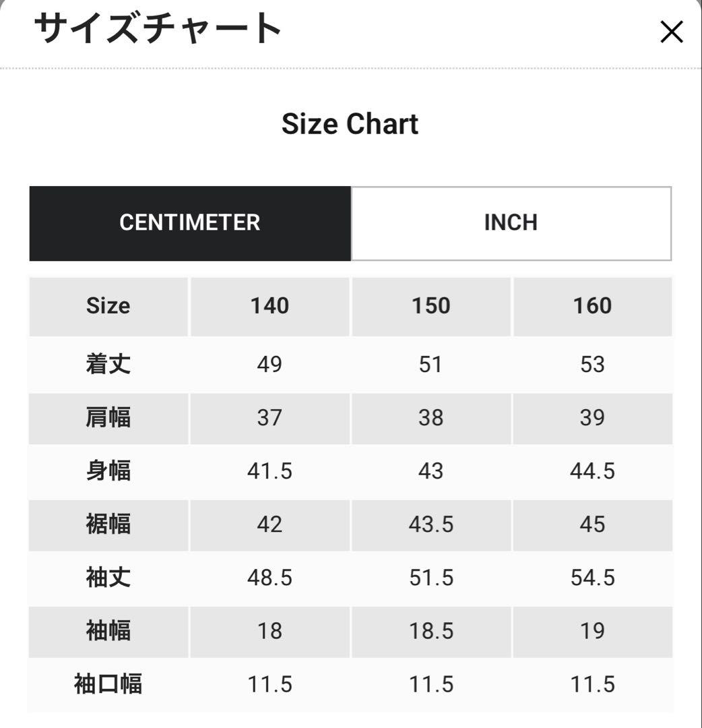This screenshot has height=728, width=702.
Task: Click the 肩幅 row label
Action: [x=108, y=418]
